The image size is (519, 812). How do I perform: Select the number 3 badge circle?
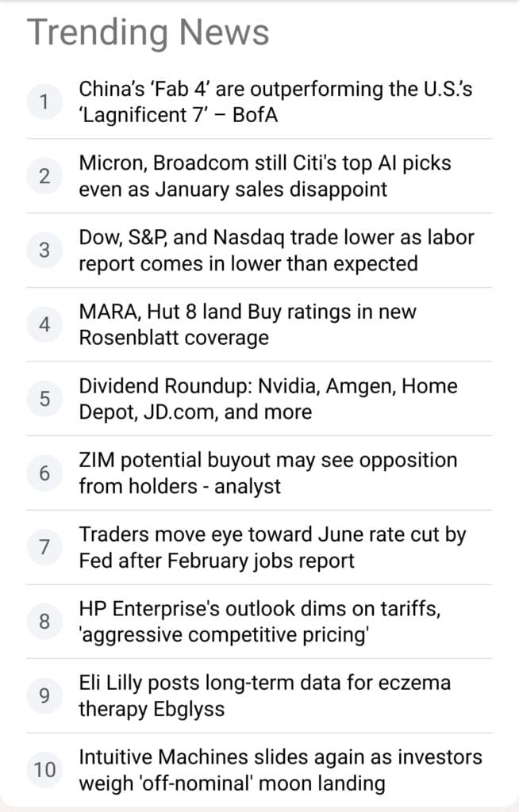tap(45, 250)
